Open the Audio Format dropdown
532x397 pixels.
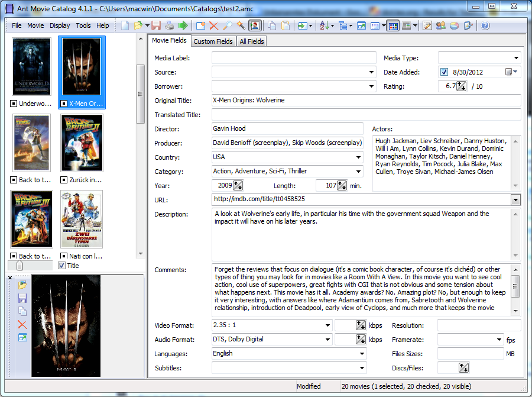click(x=327, y=340)
